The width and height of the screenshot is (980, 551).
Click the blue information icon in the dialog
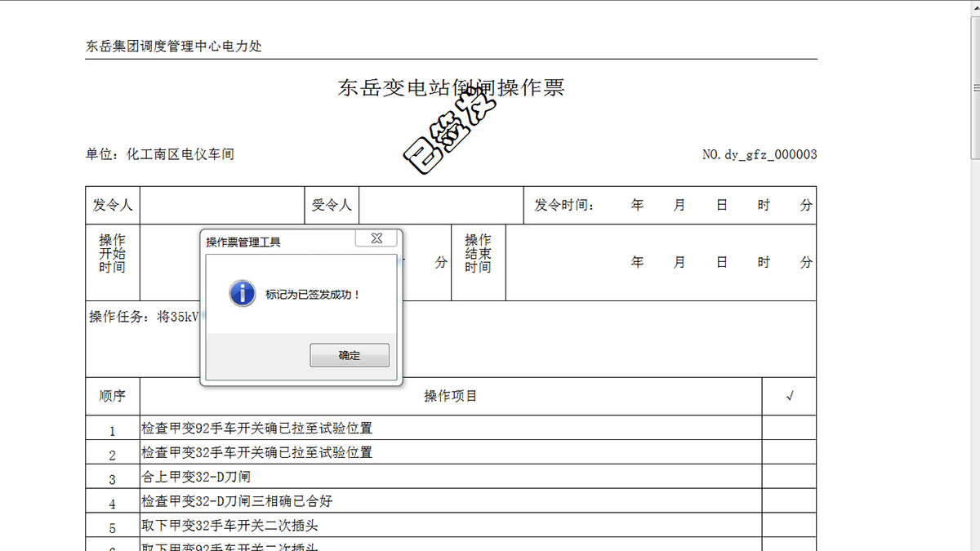[x=242, y=293]
